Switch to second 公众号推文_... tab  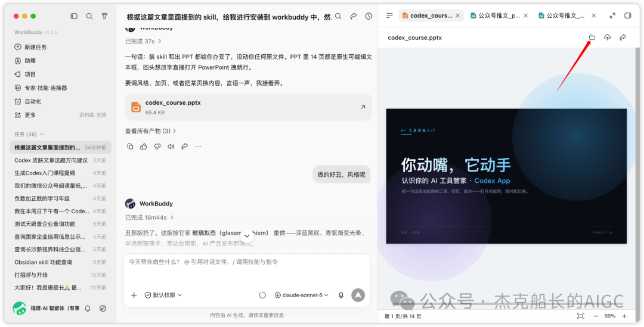pos(563,15)
